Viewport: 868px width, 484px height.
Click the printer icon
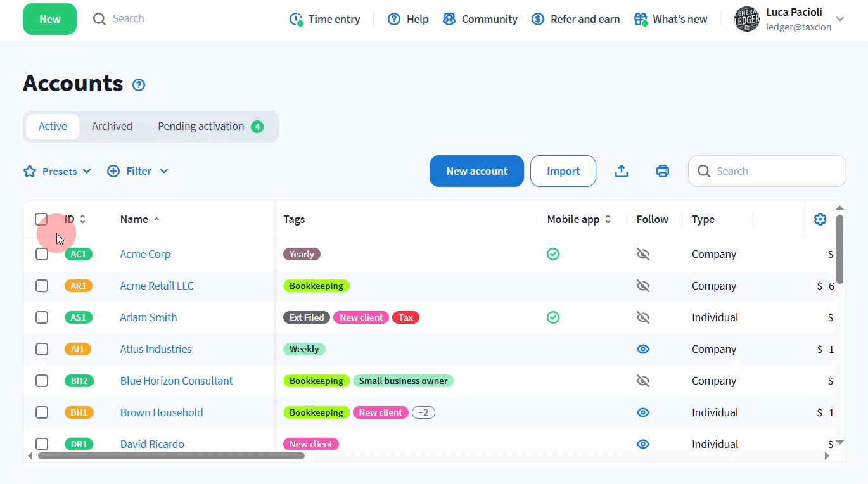(x=662, y=171)
